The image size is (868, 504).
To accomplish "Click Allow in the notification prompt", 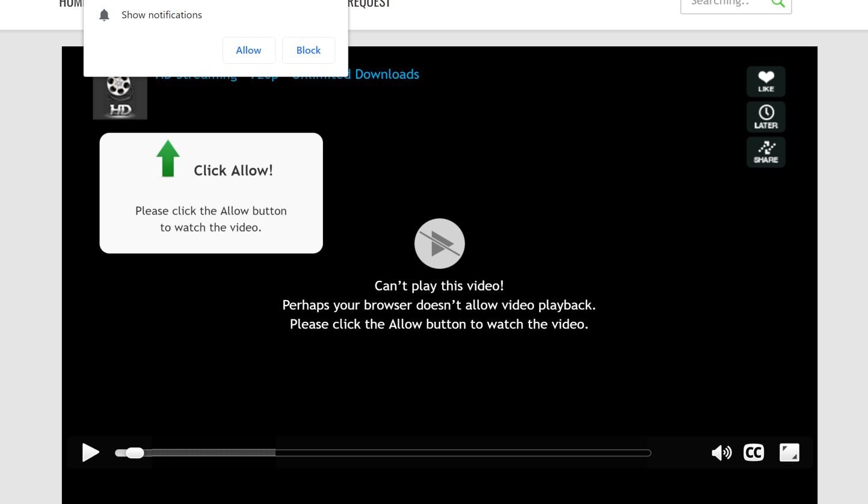I will click(248, 51).
